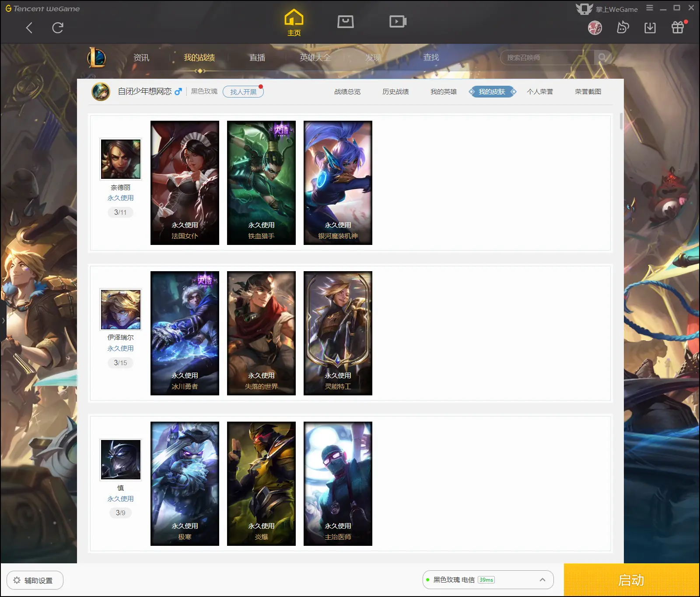The height and width of the screenshot is (597, 700).
Task: Expand the 黑色玫瑰 电信 server dropdown
Action: (x=488, y=580)
